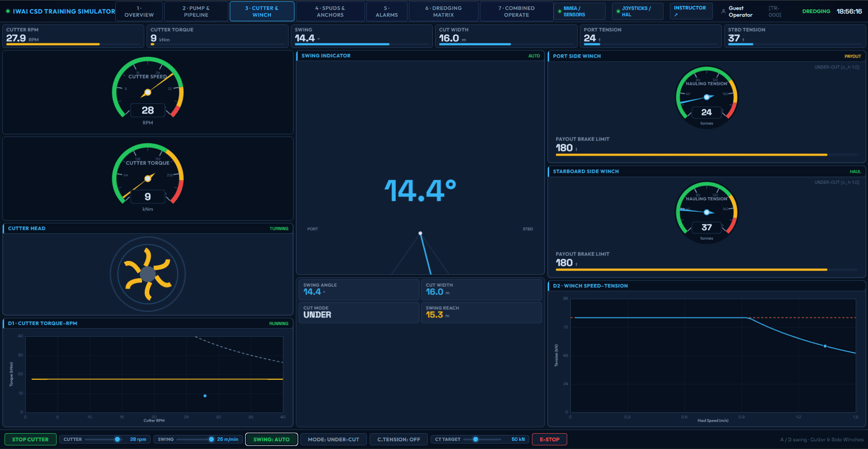Click the HAUL status on Starboard Side Winch
The width and height of the screenshot is (868, 449).
(x=855, y=172)
